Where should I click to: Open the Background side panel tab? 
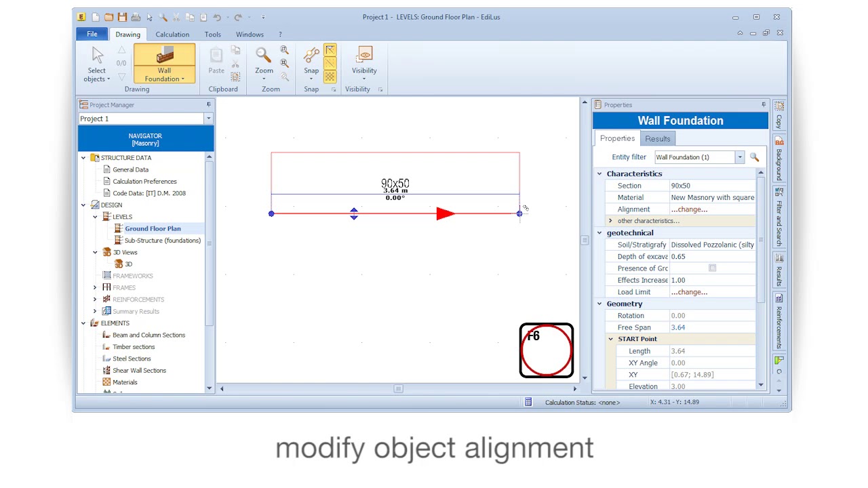click(779, 159)
